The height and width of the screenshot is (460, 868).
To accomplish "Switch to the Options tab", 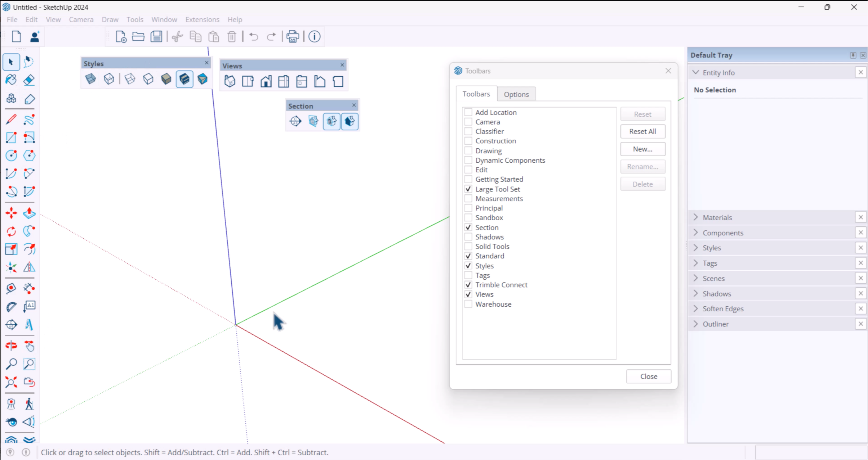I will [516, 94].
